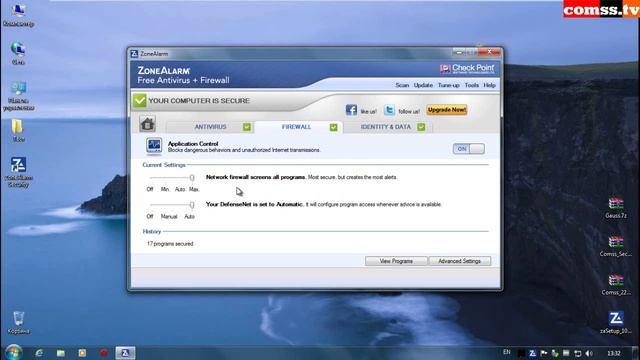640x360 pixels.
Task: Set firewall slider to Off label
Action: coord(150,189)
